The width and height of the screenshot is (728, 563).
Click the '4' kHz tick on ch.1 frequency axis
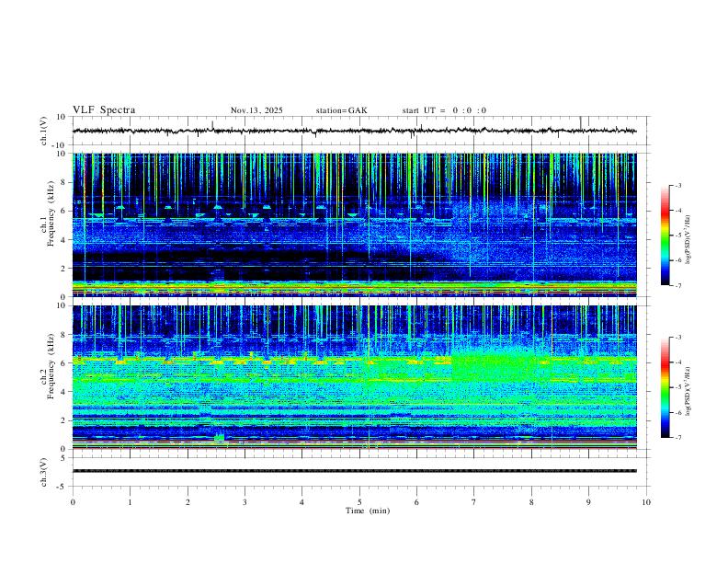coord(64,240)
